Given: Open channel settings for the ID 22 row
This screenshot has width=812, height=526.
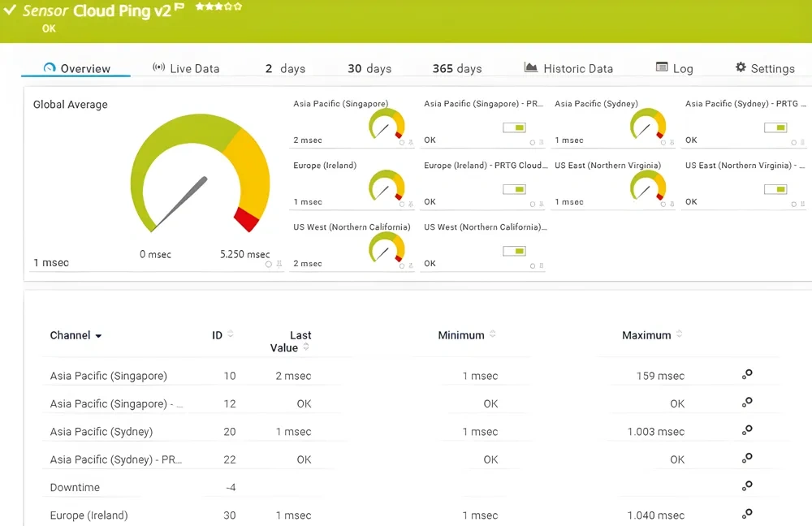Looking at the screenshot, I should [x=747, y=458].
